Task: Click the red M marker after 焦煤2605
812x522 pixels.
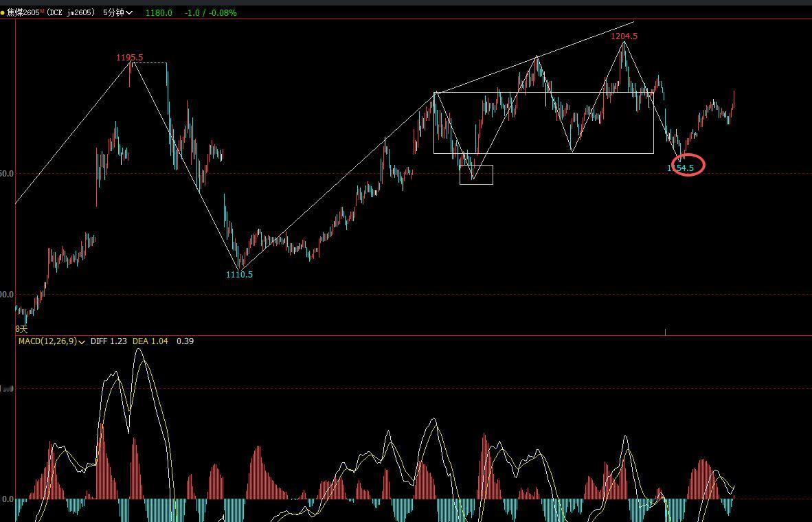Action: [x=42, y=11]
